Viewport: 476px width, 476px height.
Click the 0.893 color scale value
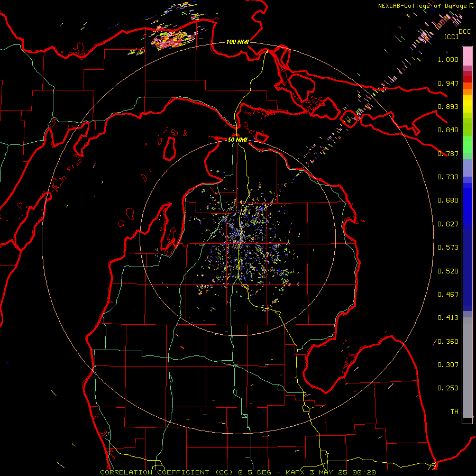point(448,106)
